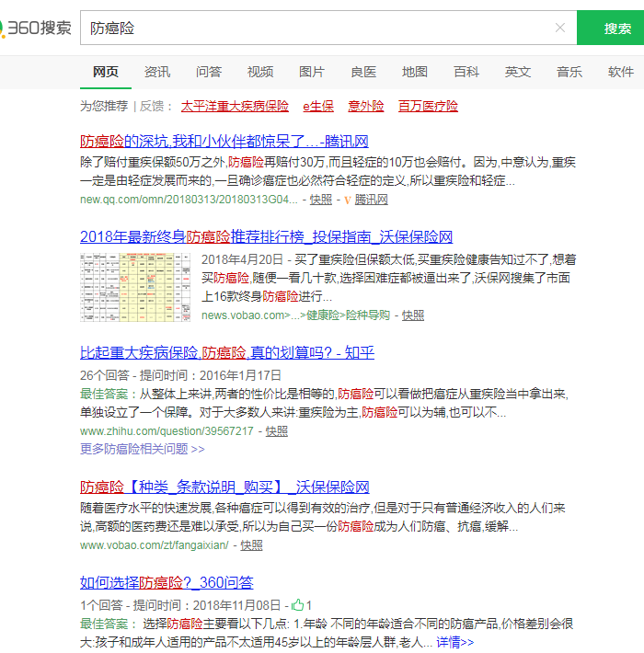The width and height of the screenshot is (644, 653).
Task: Click the www.vobao.com/zt/fangaixian/ URL
Action: (155, 545)
